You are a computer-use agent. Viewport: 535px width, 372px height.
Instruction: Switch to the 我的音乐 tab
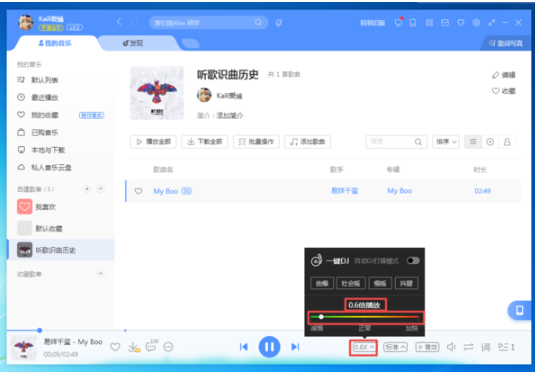(x=55, y=43)
